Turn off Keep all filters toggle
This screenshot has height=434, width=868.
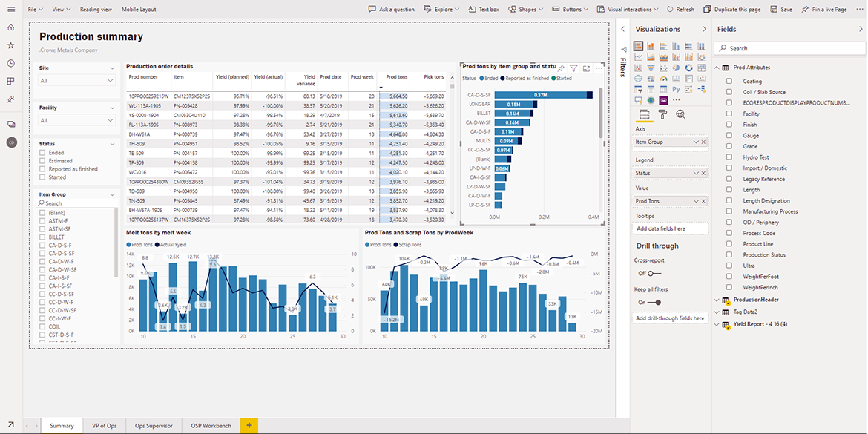pos(654,302)
